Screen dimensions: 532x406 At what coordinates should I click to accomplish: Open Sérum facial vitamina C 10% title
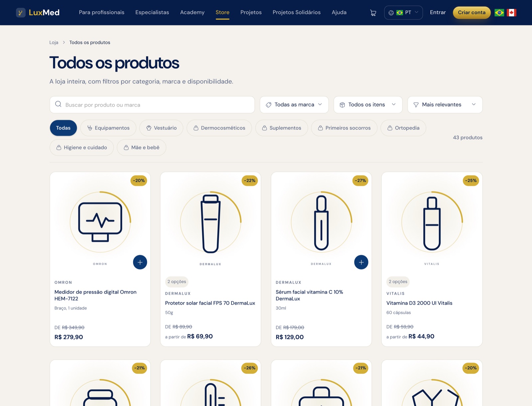click(309, 295)
